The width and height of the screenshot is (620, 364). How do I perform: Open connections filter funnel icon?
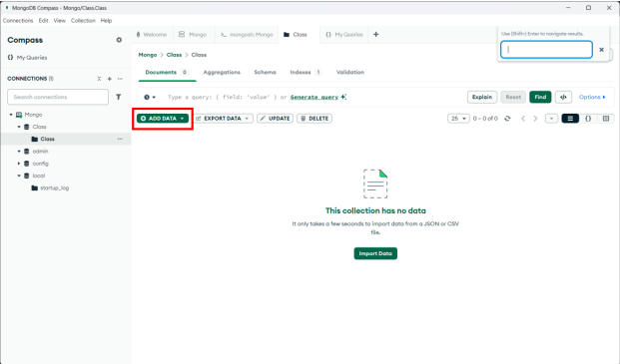point(118,97)
